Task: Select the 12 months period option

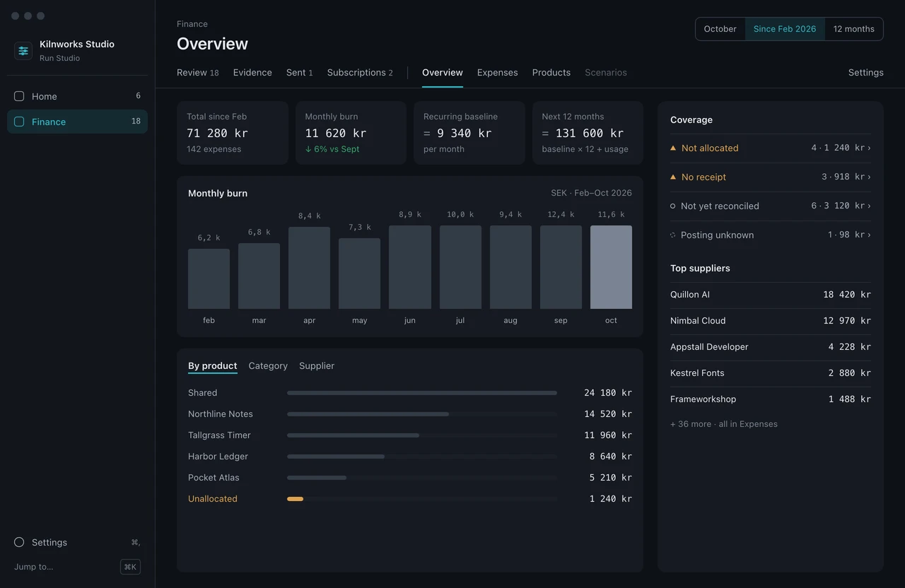Action: pos(854,29)
